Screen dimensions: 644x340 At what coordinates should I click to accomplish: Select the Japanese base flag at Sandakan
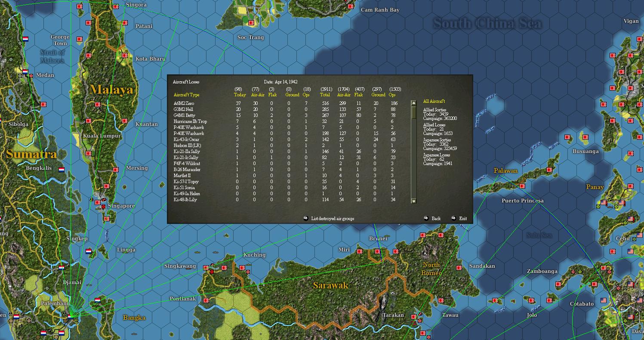tap(459, 268)
